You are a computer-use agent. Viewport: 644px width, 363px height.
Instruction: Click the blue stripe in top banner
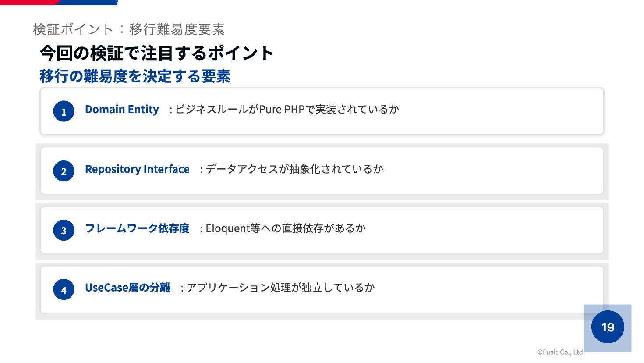[x=88, y=2]
